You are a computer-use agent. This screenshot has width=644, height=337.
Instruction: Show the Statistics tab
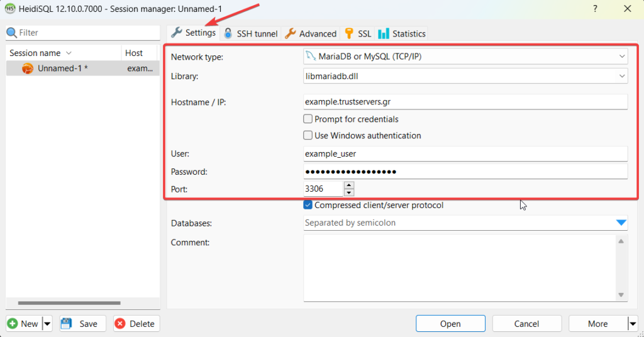(x=402, y=34)
